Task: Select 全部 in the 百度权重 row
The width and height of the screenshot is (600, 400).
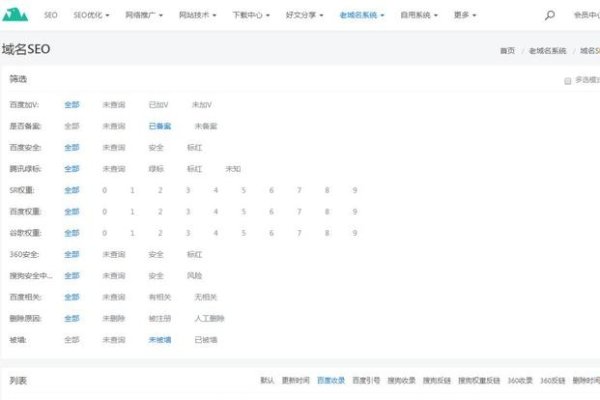Action: coord(72,212)
